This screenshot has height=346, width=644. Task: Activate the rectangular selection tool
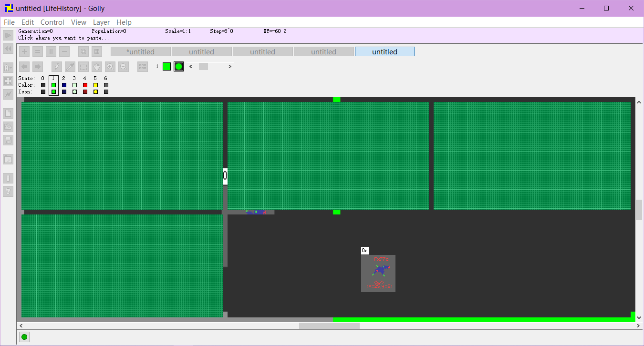tap(83, 67)
